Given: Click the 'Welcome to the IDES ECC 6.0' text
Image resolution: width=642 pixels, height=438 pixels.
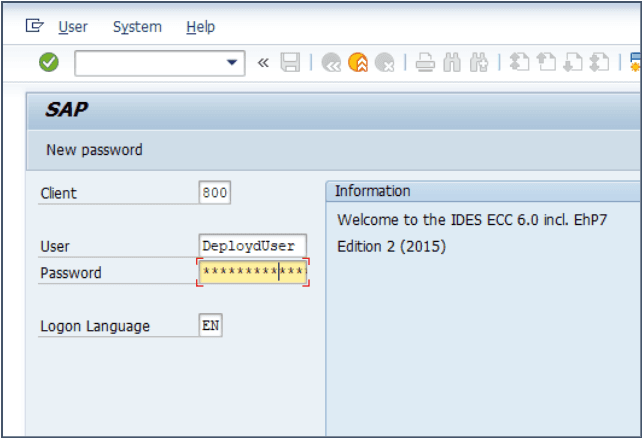Looking at the screenshot, I should 472,220.
